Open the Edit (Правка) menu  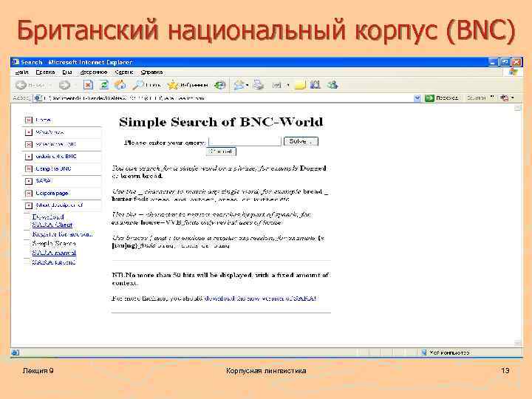(45, 72)
